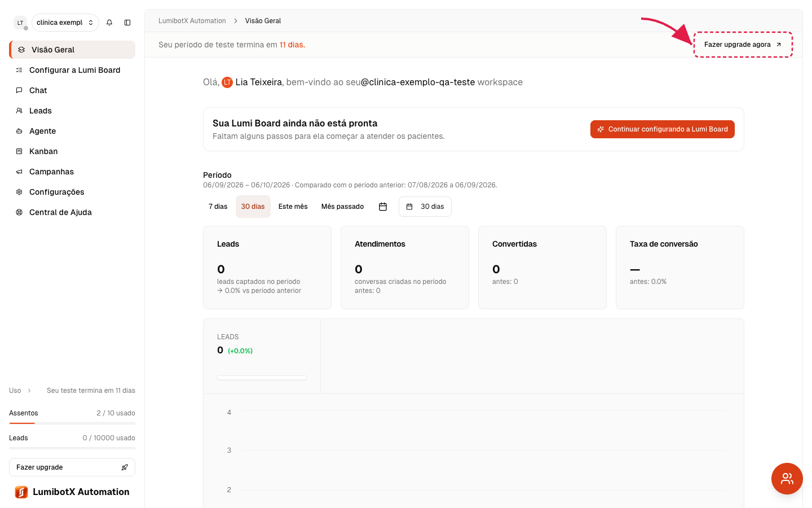Open Configurações settings
This screenshot has height=508, width=812.
tap(72, 192)
